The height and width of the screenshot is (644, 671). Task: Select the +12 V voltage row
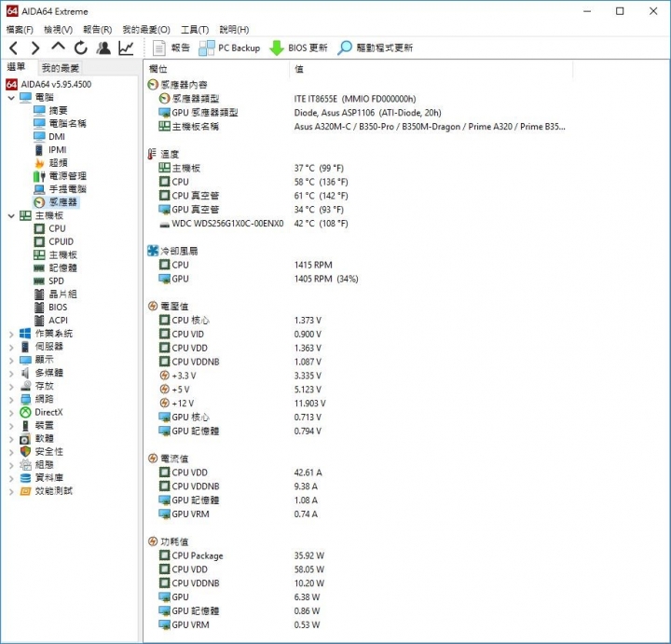pyautogui.click(x=242, y=404)
